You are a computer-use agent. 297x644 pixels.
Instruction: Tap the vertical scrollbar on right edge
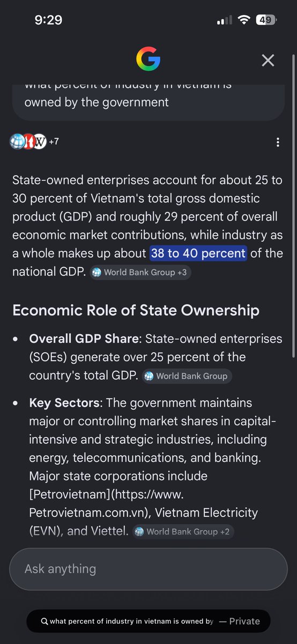pos(292,207)
